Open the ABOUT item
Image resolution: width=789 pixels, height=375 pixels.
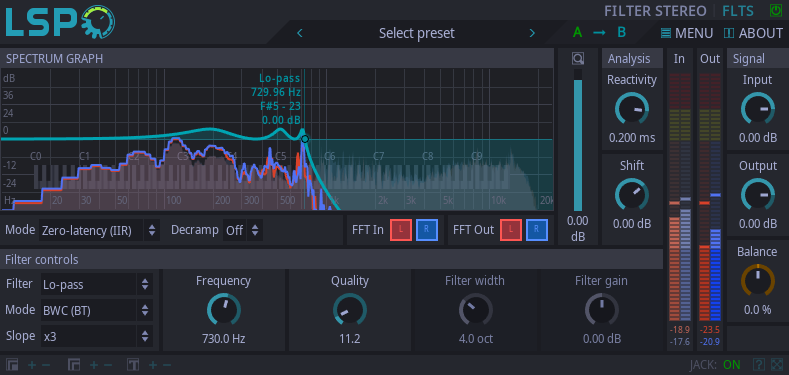[753, 33]
